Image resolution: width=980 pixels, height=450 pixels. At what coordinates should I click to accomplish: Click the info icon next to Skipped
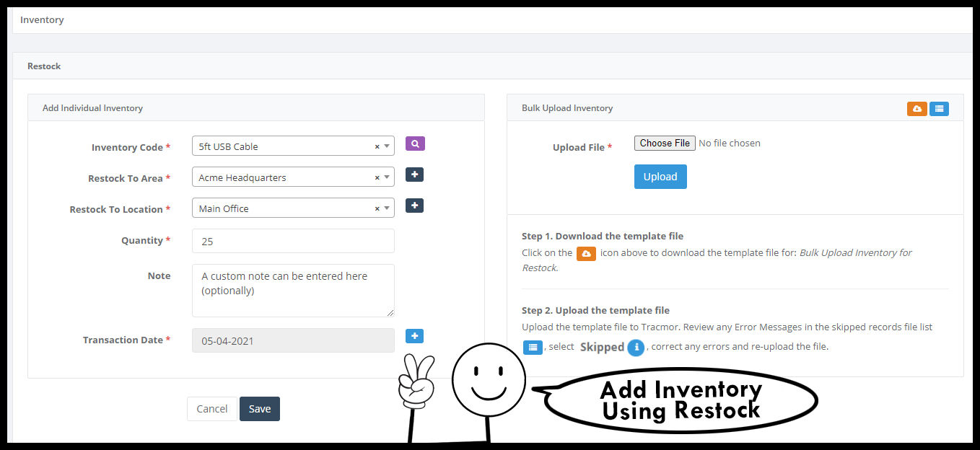[635, 348]
